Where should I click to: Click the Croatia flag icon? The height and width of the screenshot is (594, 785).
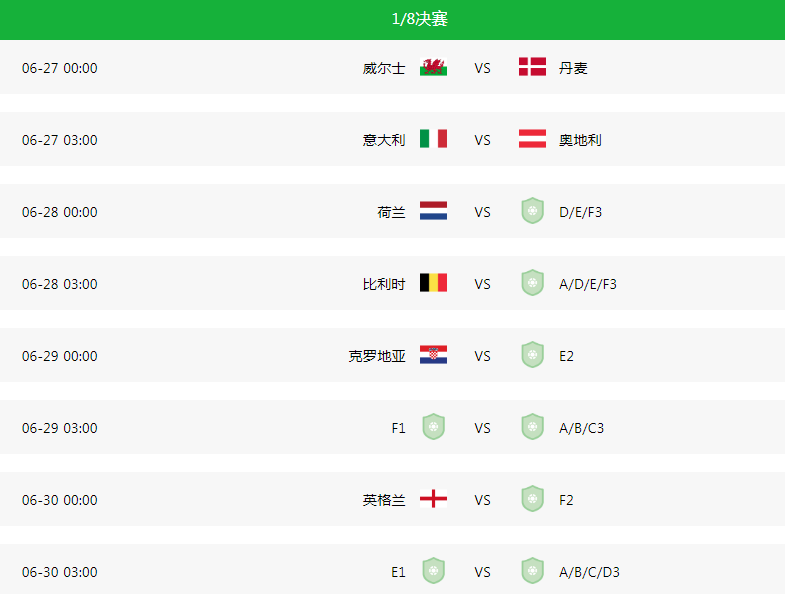point(433,356)
